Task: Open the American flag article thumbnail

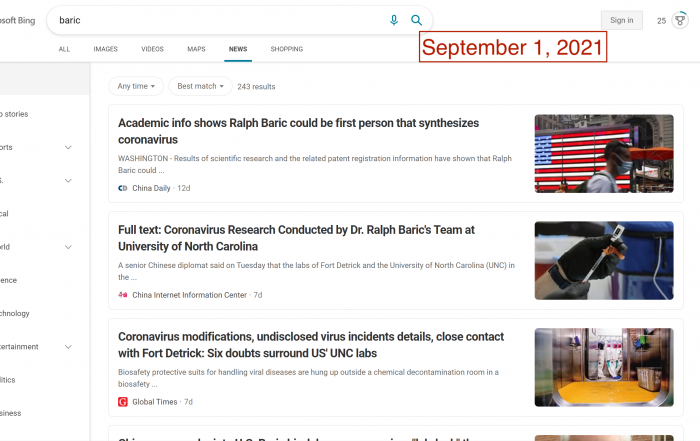Action: tap(604, 154)
